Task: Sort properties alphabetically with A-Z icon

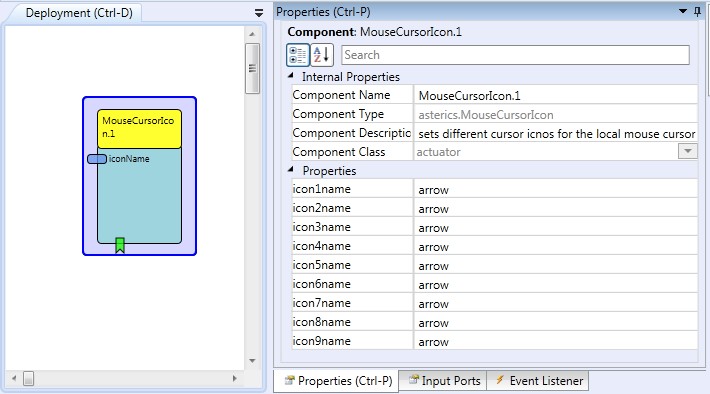Action: [x=321, y=55]
